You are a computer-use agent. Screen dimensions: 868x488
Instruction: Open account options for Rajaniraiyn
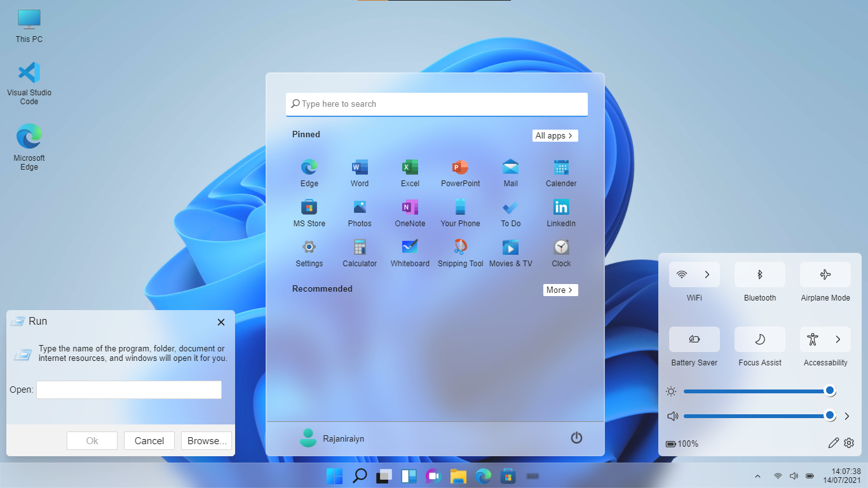pos(330,438)
